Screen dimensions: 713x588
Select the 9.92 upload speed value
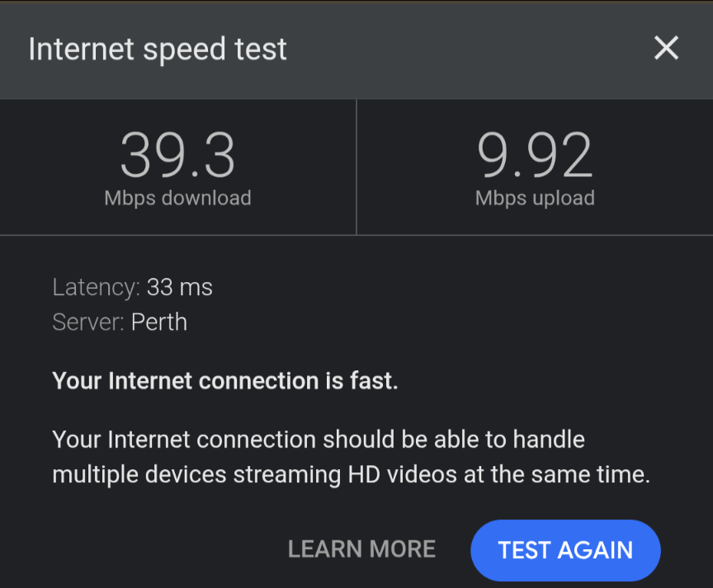(535, 154)
